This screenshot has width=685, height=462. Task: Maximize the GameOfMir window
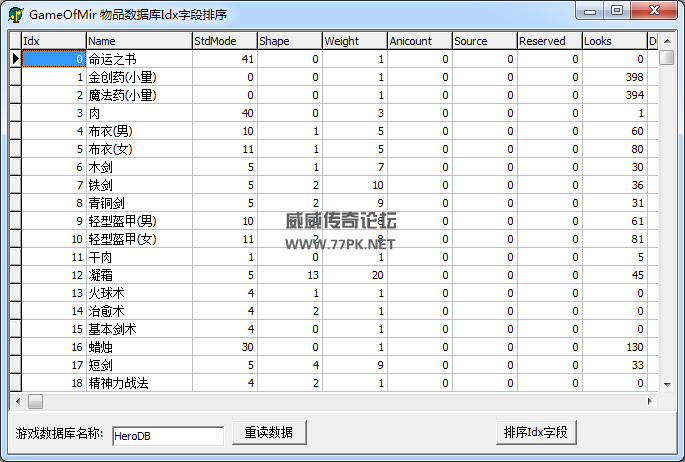616,11
